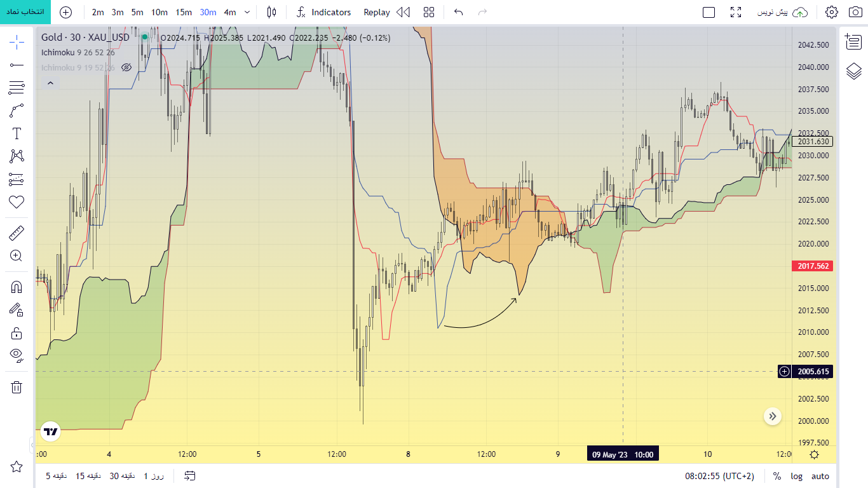
Task: Expand the timeframe dropdown chevron
Action: coord(247,12)
